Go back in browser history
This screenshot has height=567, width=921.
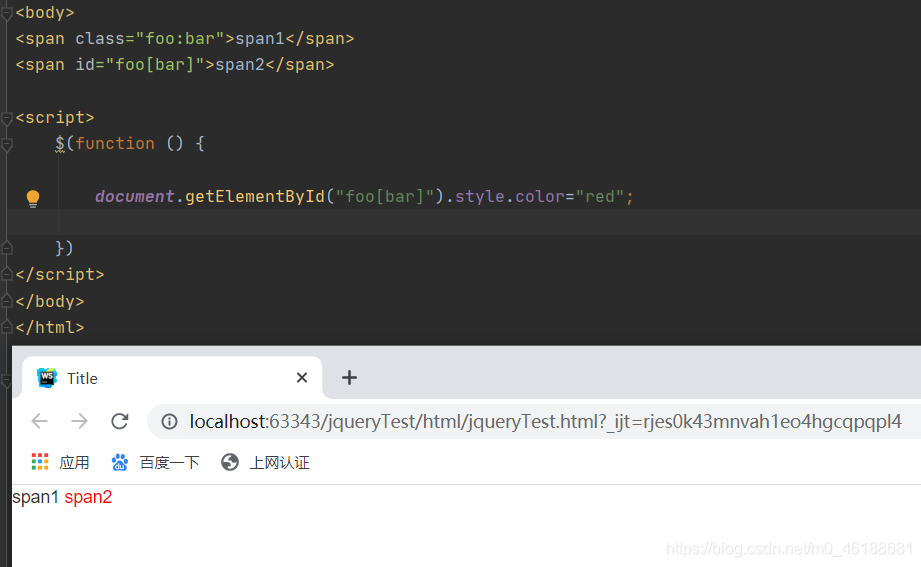(x=39, y=421)
